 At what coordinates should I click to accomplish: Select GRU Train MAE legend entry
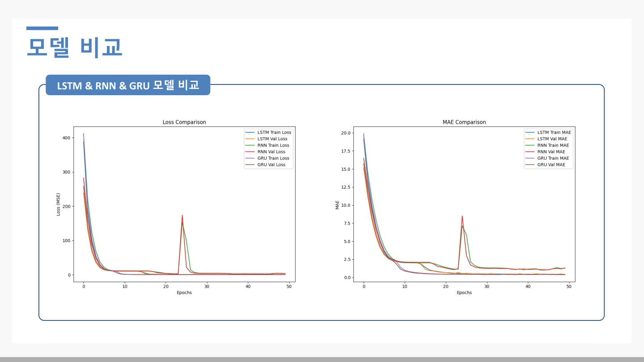click(547, 158)
